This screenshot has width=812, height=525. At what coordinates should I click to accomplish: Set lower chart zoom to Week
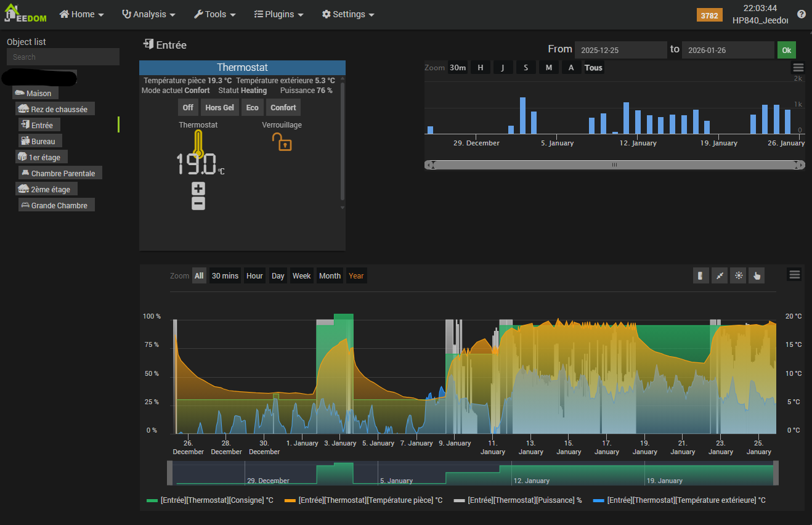(x=301, y=275)
